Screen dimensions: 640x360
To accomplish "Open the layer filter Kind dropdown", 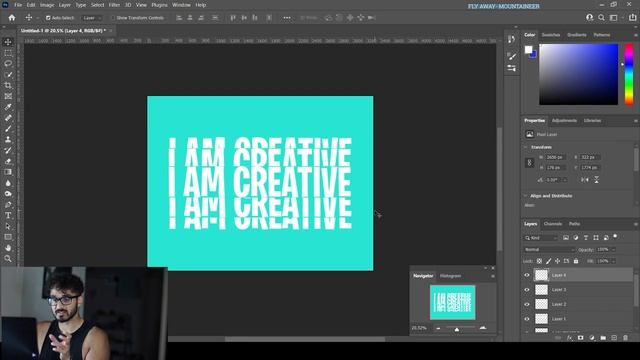I will pos(541,238).
